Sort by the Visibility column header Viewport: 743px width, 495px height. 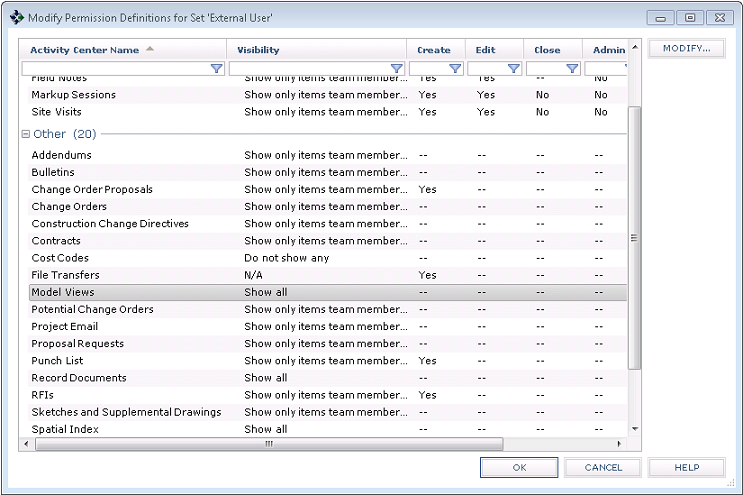pos(258,50)
